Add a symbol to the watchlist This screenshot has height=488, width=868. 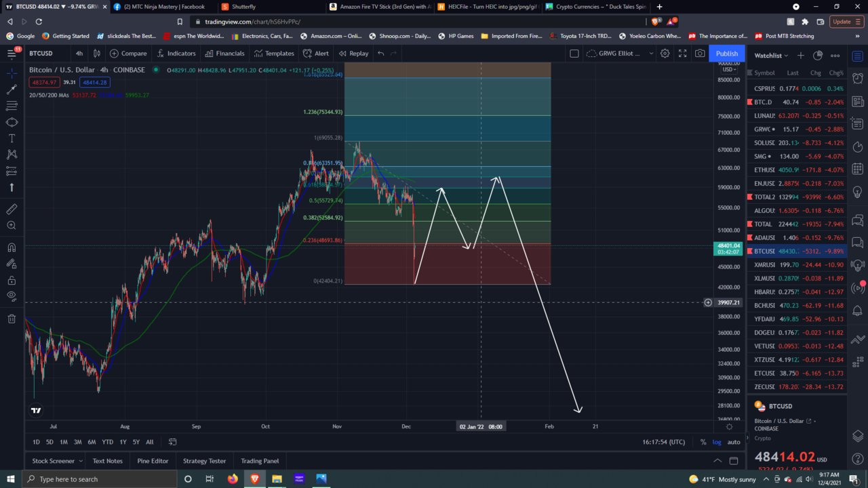pyautogui.click(x=801, y=56)
